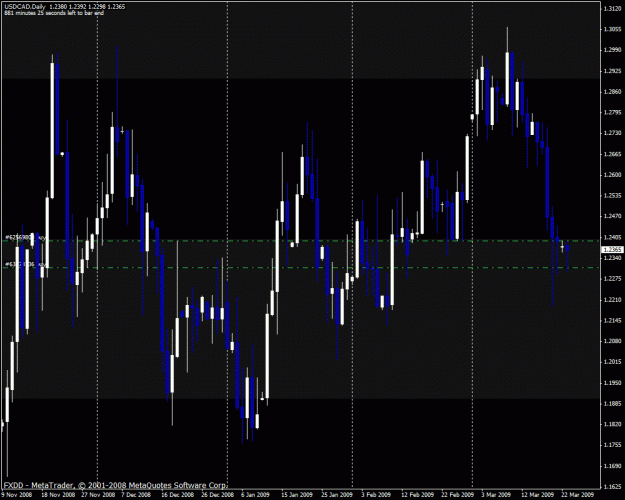The height and width of the screenshot is (500, 625).
Task: Select the buy order line below 1.2340
Action: [301, 268]
